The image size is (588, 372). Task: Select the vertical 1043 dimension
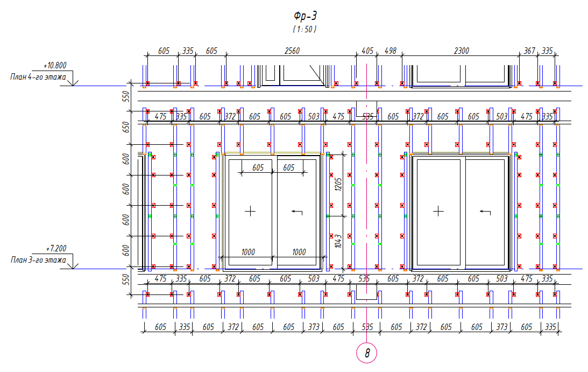338,241
